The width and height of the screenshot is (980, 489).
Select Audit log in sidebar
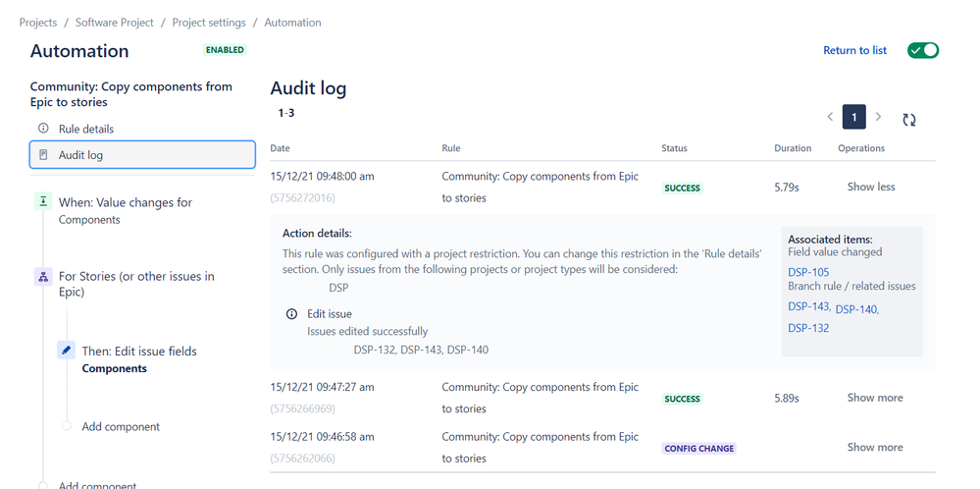(x=142, y=154)
